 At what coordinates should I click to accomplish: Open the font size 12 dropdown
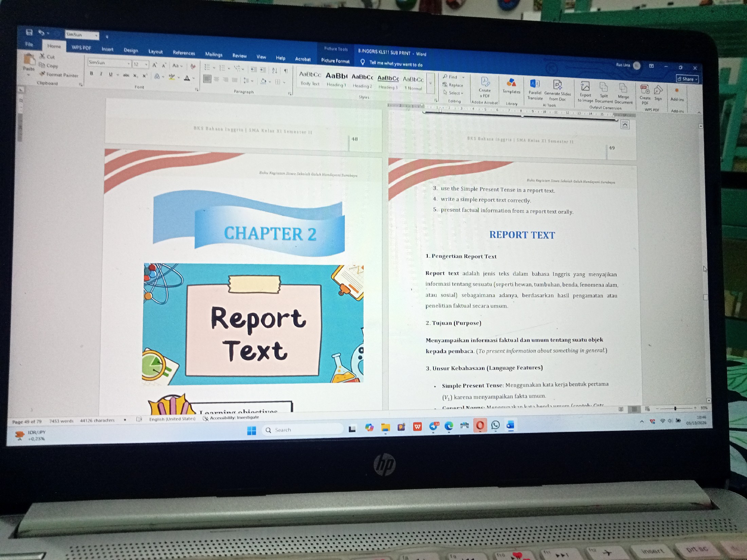[x=146, y=64]
